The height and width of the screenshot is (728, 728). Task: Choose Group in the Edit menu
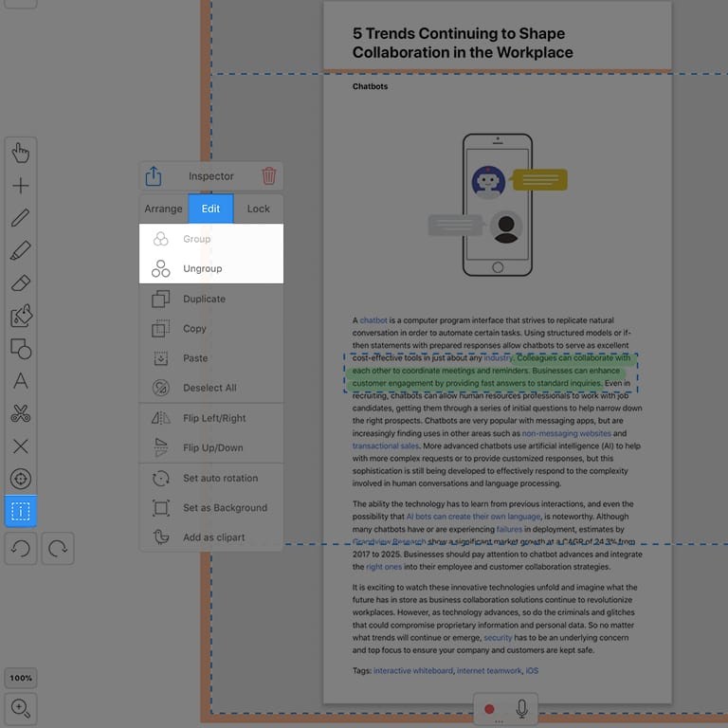pos(211,239)
